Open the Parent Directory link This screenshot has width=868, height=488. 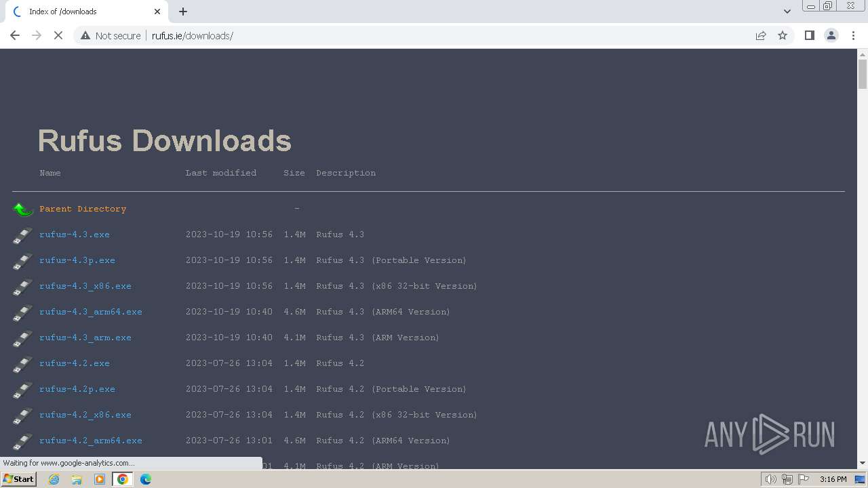83,209
